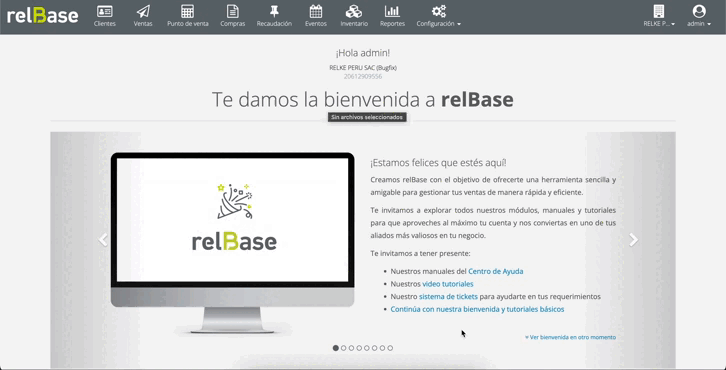Click the ¡Estamos felices que estés aquí! heading
Viewport: 726px width, 370px height.
click(438, 163)
